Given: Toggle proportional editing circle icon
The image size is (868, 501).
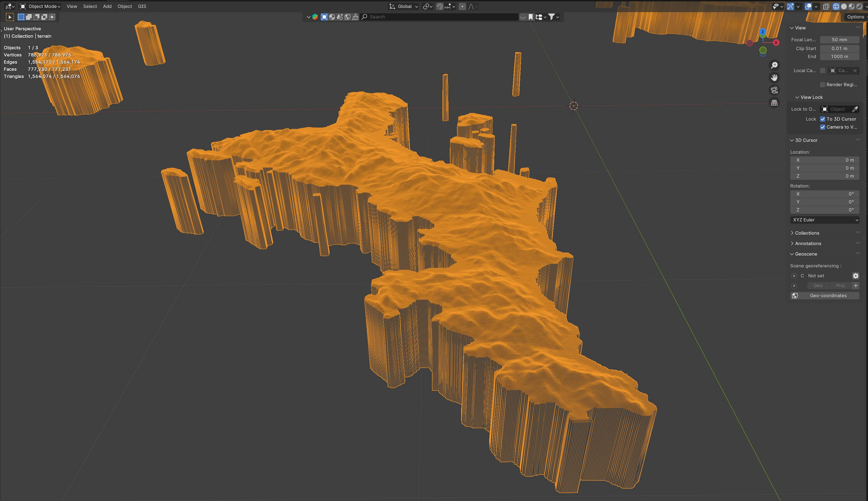Looking at the screenshot, I should (x=463, y=7).
